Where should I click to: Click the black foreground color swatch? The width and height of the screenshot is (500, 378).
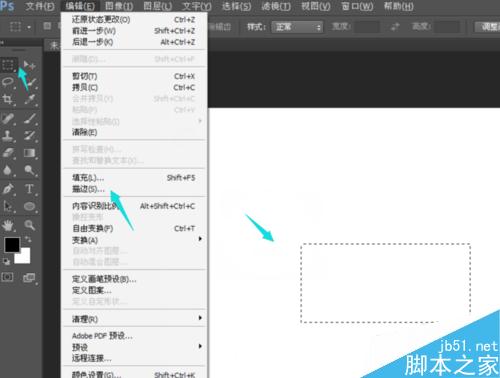coord(12,245)
